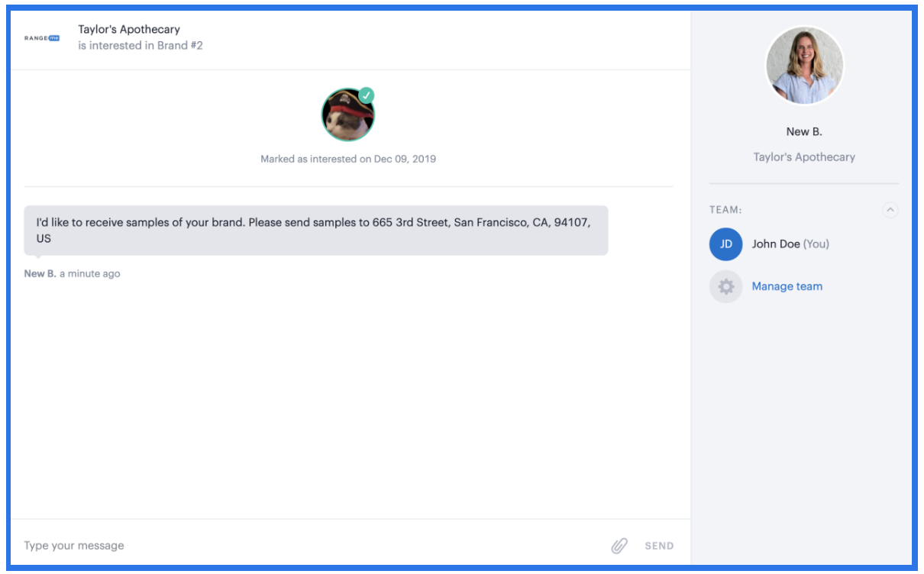Click the gear icon beside Manage team
The height and width of the screenshot is (574, 924).
pos(725,287)
